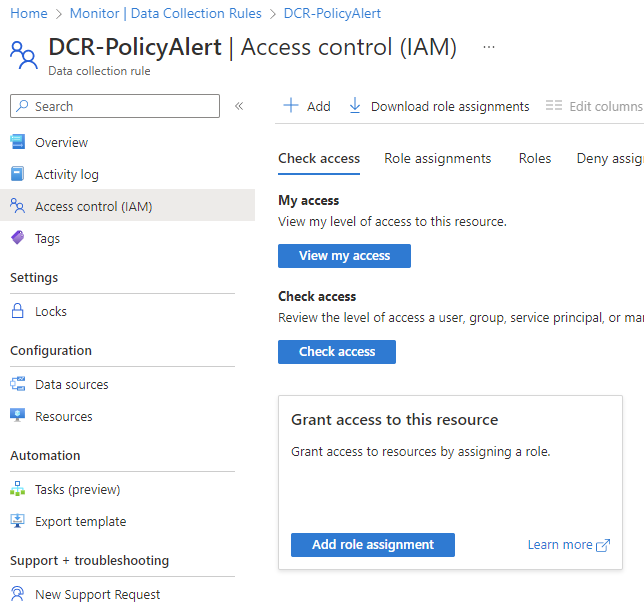This screenshot has height=612, width=644.
Task: Open Data sources under Configuration
Action: 71,385
